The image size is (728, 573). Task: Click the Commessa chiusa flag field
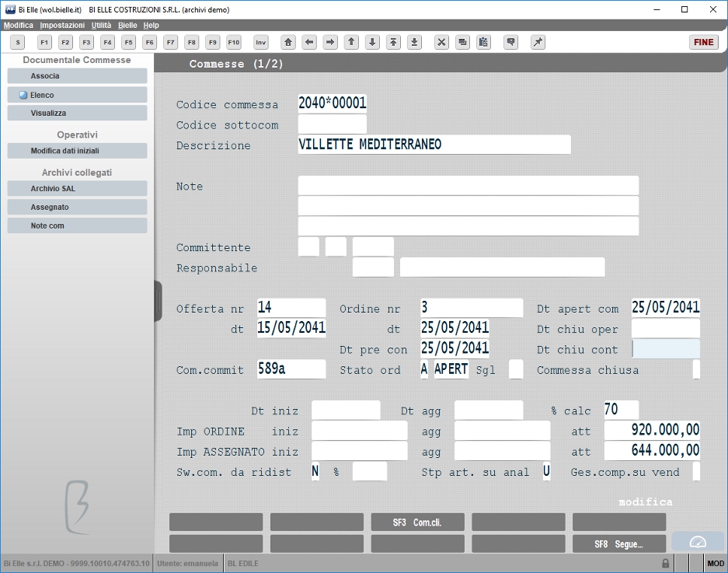click(696, 369)
